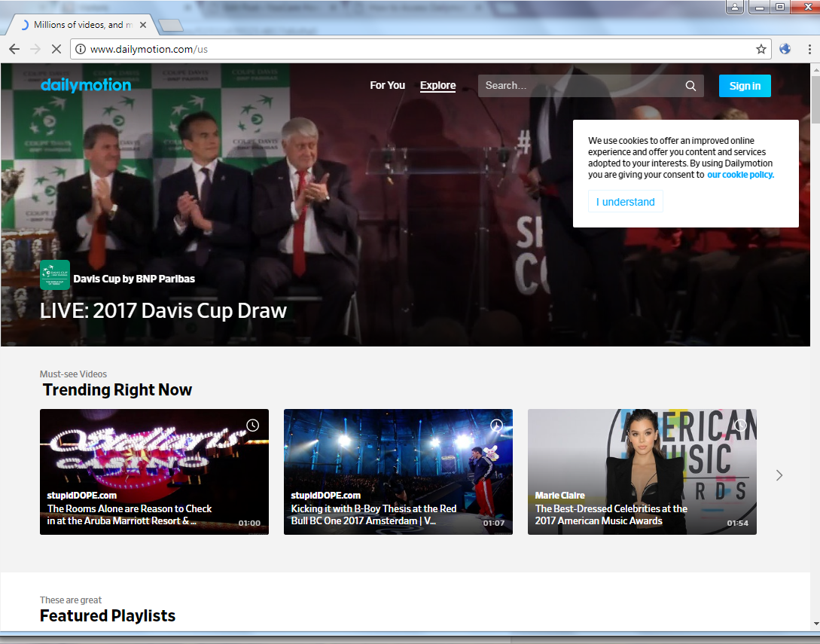The width and height of the screenshot is (820, 644).
Task: Open The Rooms Alone Aruba Marriott video title
Action: (x=130, y=514)
